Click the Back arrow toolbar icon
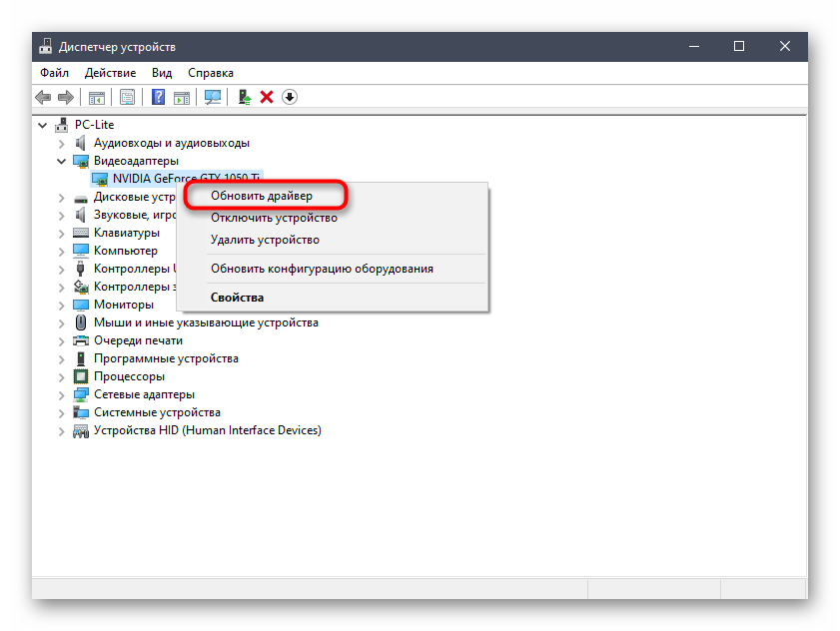The image size is (840, 631). coord(43,97)
